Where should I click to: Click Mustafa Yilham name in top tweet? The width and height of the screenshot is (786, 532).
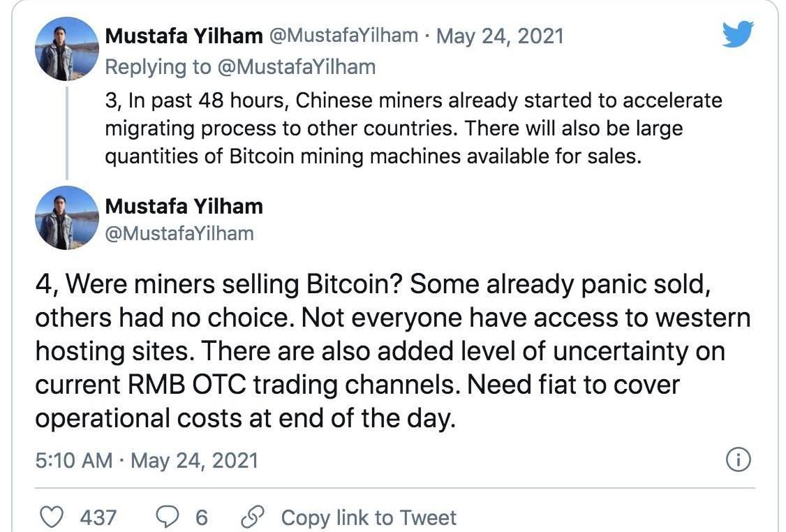click(x=184, y=36)
